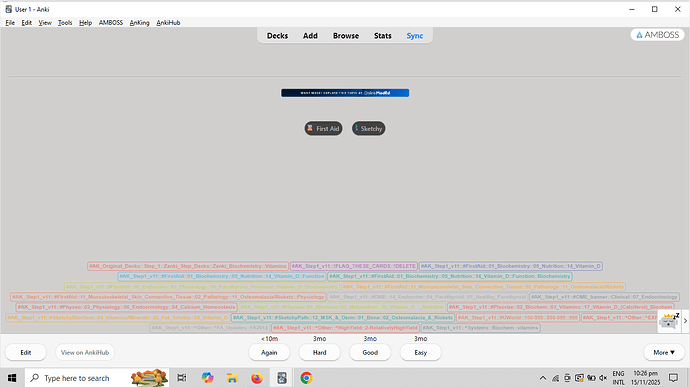Launch Copilot from the taskbar
Viewport: 690px width, 387px height.
click(207, 378)
